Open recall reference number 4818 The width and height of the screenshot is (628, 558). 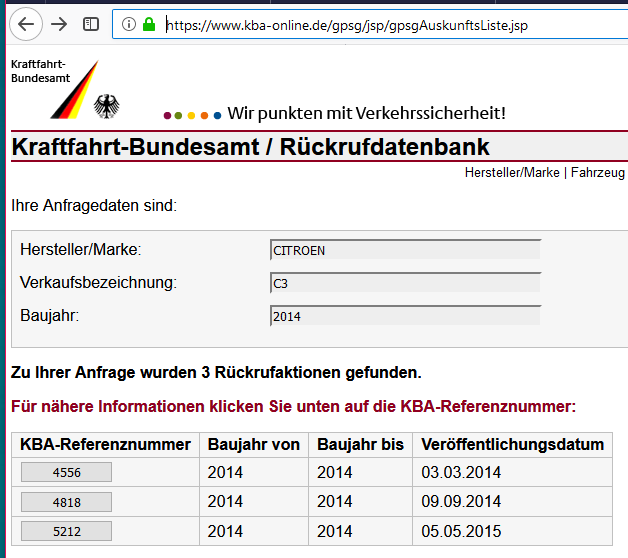(x=66, y=502)
